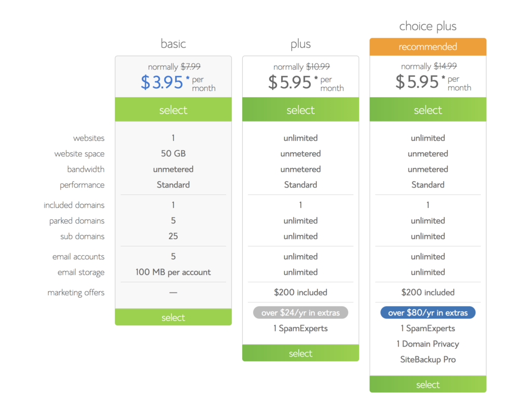Select the plus plan at top
Image resolution: width=532 pixels, height=398 pixels.
click(x=300, y=110)
